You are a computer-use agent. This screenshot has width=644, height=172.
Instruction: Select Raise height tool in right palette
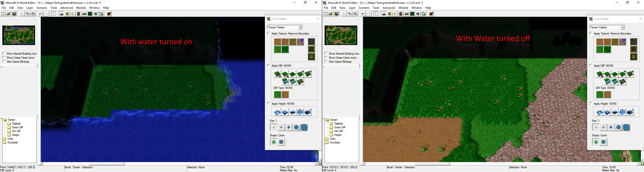click(x=600, y=112)
